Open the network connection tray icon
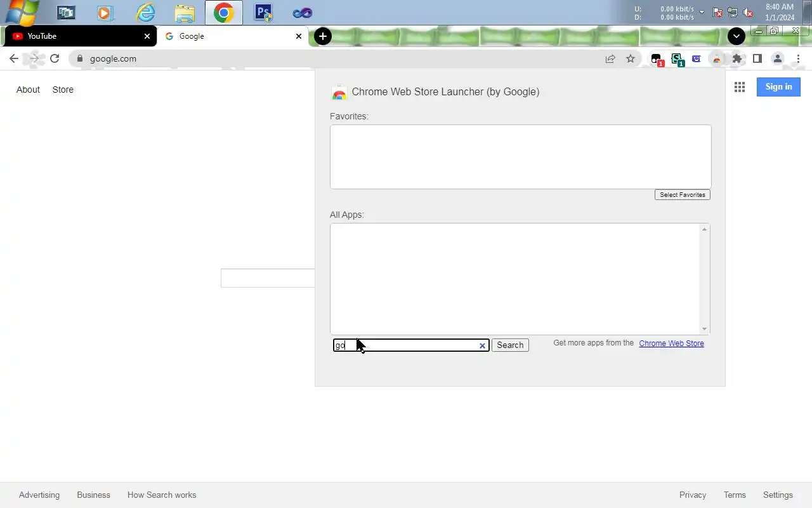This screenshot has height=508, width=812. (733, 13)
